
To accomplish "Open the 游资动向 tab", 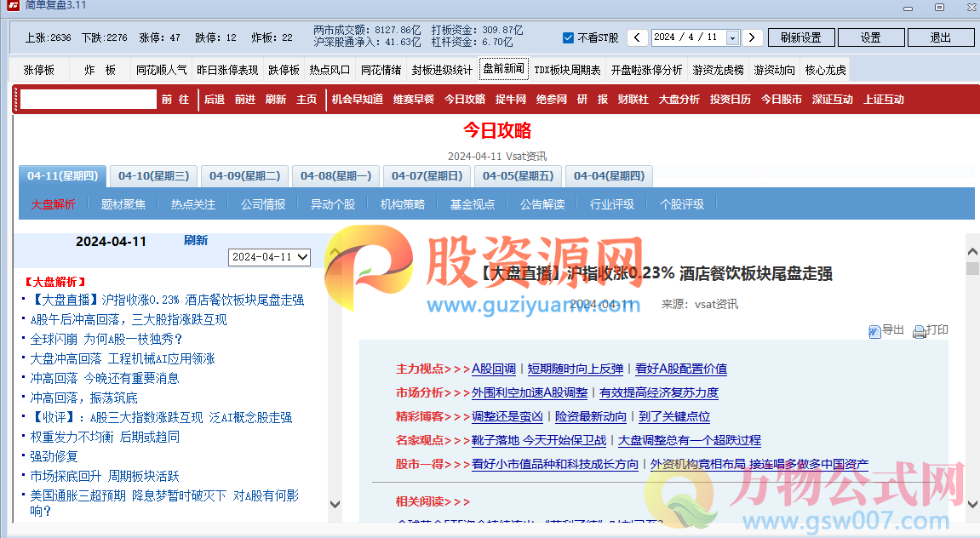I will [774, 70].
